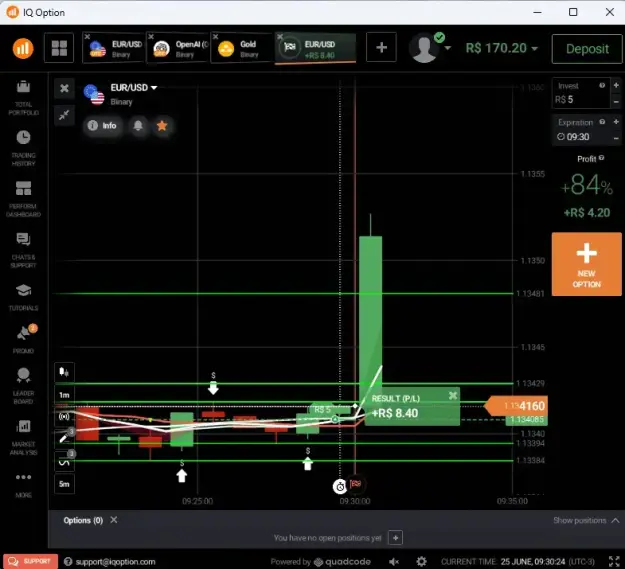Click the plus button beside no open positions

click(x=395, y=538)
